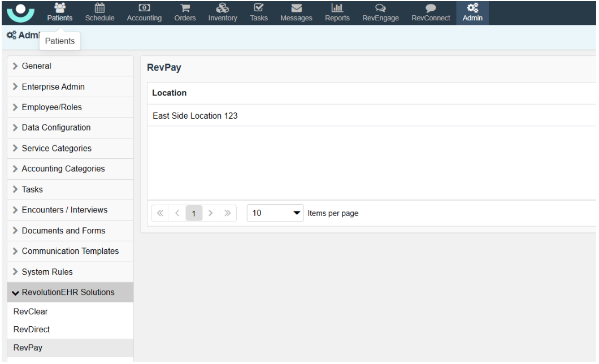Image resolution: width=599 pixels, height=364 pixels.
Task: Go to previous page of results
Action: [177, 213]
